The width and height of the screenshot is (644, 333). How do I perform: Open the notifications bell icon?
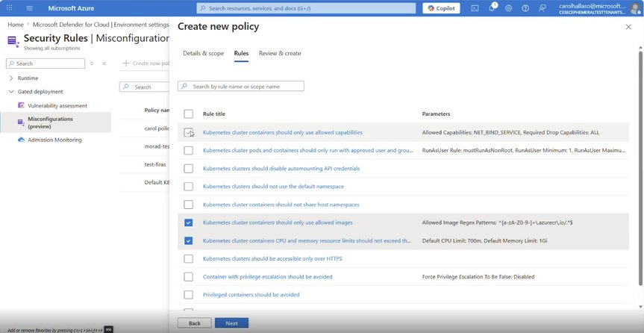tap(492, 8)
